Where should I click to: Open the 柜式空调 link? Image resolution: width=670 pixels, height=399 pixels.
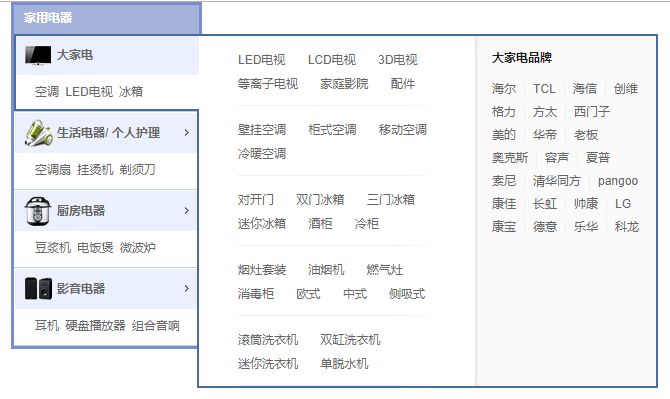(x=332, y=130)
